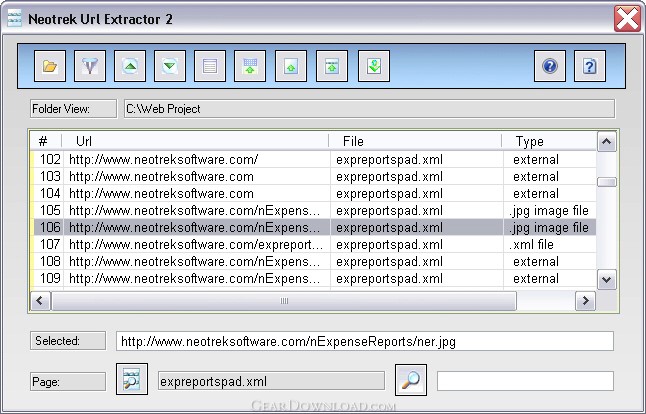Click expreportspad.xml file cell in row 104
Viewport: 646px width, 414px height.
[x=389, y=194]
